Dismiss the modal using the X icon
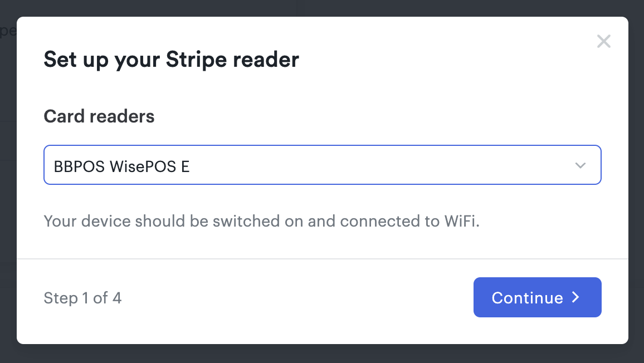 click(x=603, y=41)
